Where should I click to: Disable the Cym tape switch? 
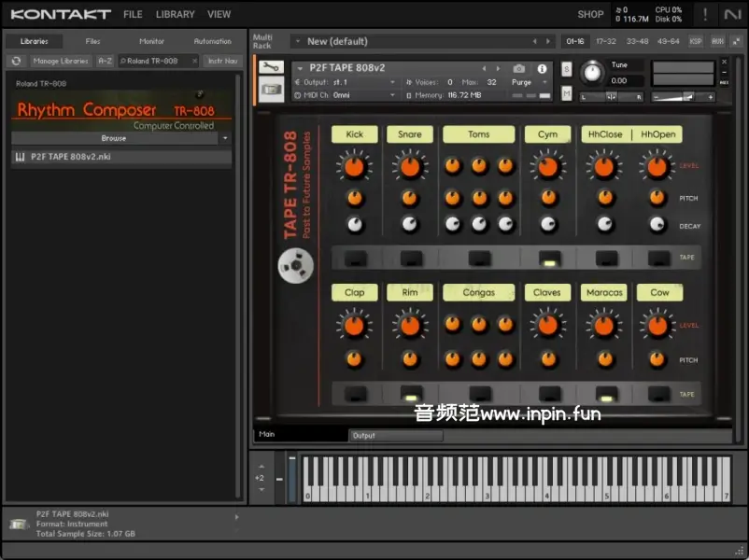tap(549, 258)
